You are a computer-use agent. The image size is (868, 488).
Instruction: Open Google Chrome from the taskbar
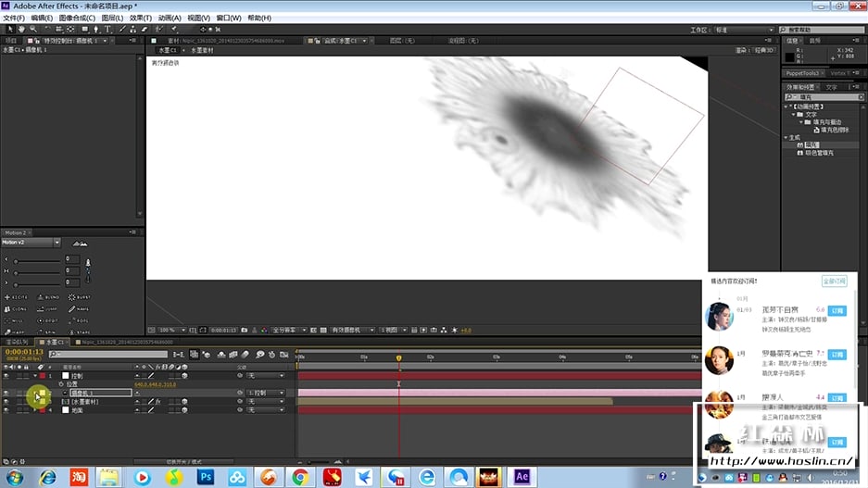point(300,477)
